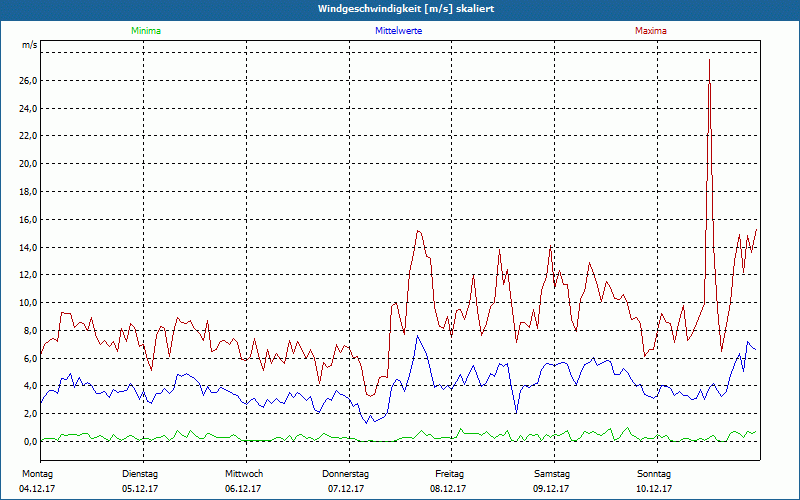
Task: Click the 'Donnerstag' day label
Action: coord(345,474)
